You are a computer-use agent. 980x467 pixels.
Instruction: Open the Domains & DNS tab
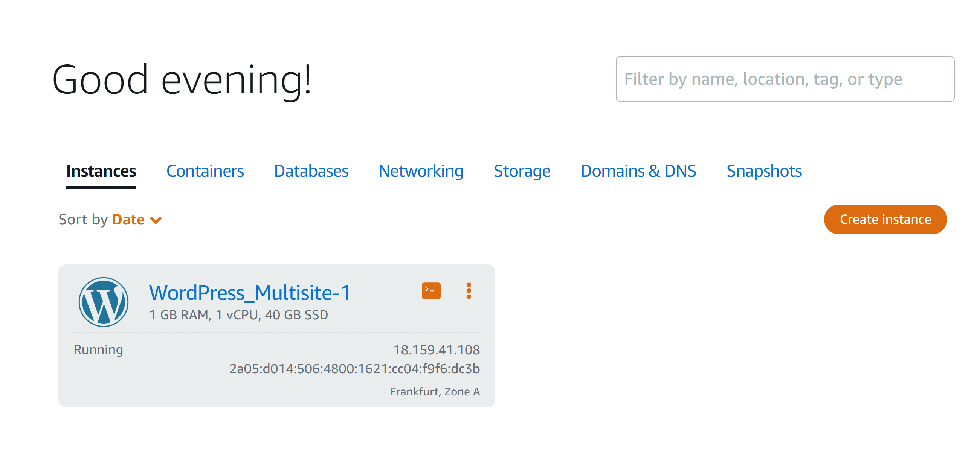pyautogui.click(x=638, y=171)
